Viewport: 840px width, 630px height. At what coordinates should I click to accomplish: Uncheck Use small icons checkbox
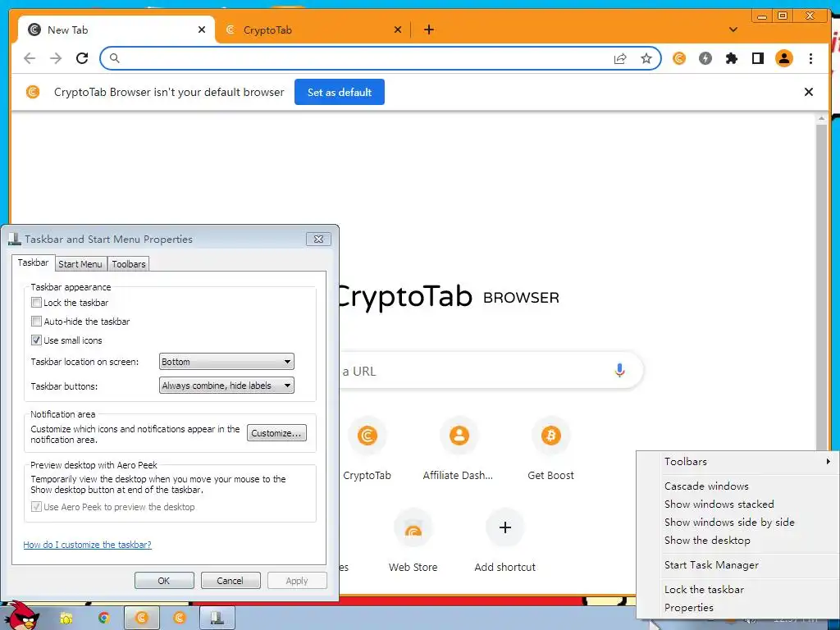pos(36,340)
